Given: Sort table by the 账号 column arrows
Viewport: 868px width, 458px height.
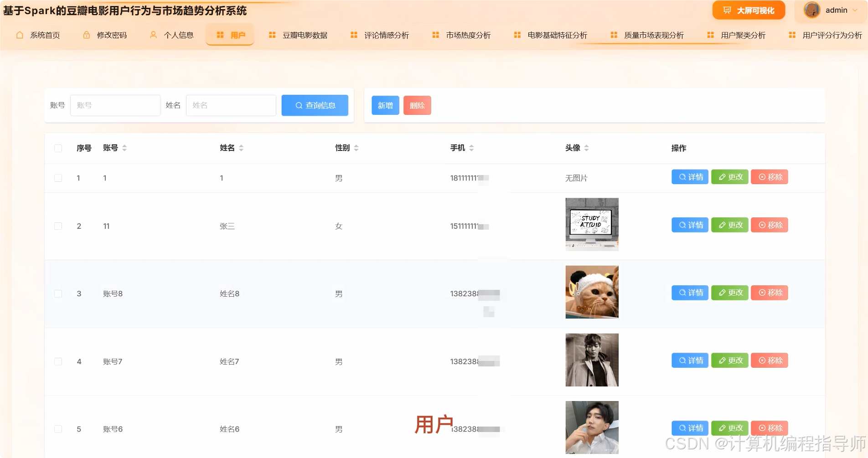Looking at the screenshot, I should [x=124, y=148].
